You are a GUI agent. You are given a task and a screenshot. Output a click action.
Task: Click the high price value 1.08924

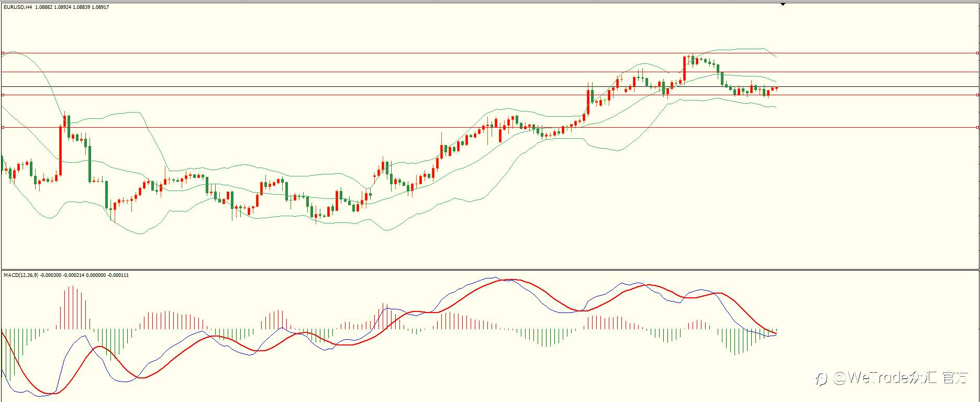coord(62,7)
